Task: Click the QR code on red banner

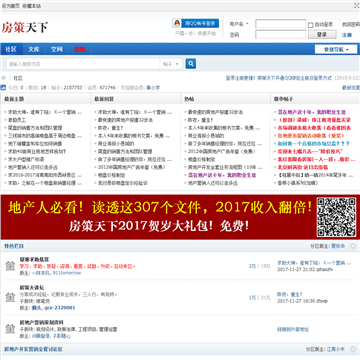Action: click(336, 217)
